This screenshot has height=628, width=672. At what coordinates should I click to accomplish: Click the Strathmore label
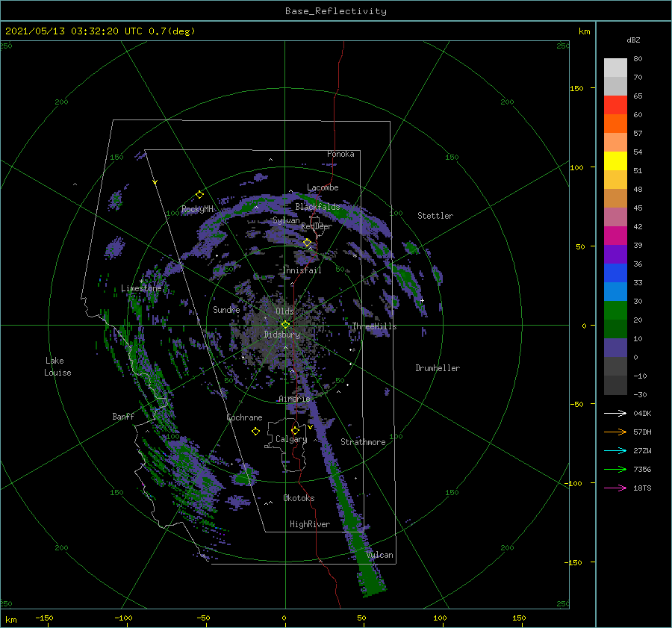coord(363,442)
